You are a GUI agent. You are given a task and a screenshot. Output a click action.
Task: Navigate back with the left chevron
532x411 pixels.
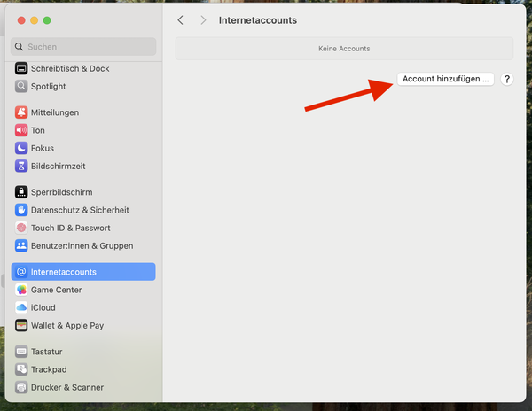tap(181, 19)
